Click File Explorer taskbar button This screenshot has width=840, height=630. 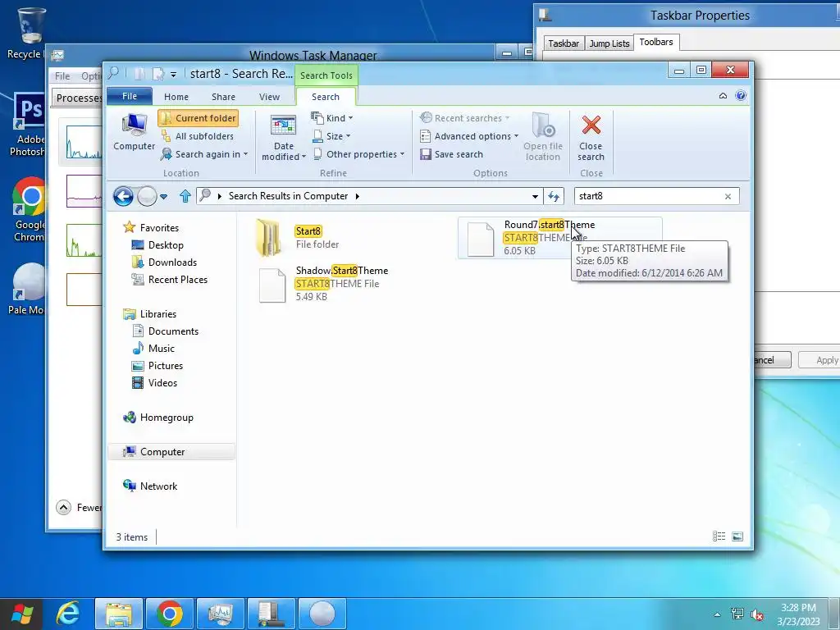119,614
